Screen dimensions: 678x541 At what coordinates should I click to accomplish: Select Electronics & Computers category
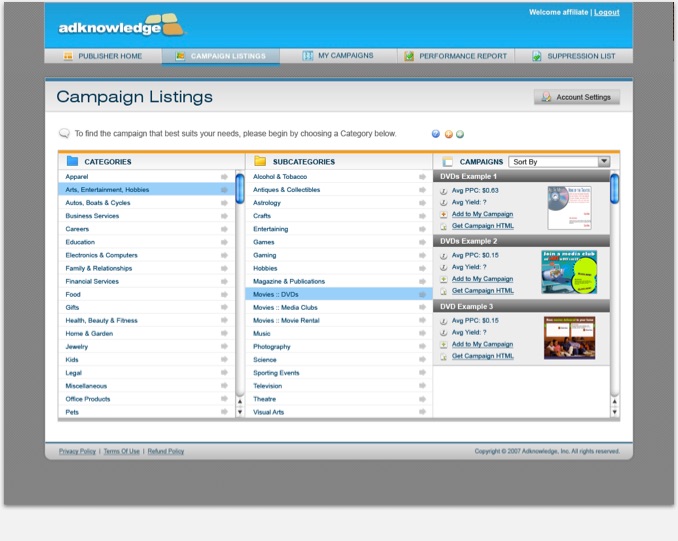click(x=147, y=255)
